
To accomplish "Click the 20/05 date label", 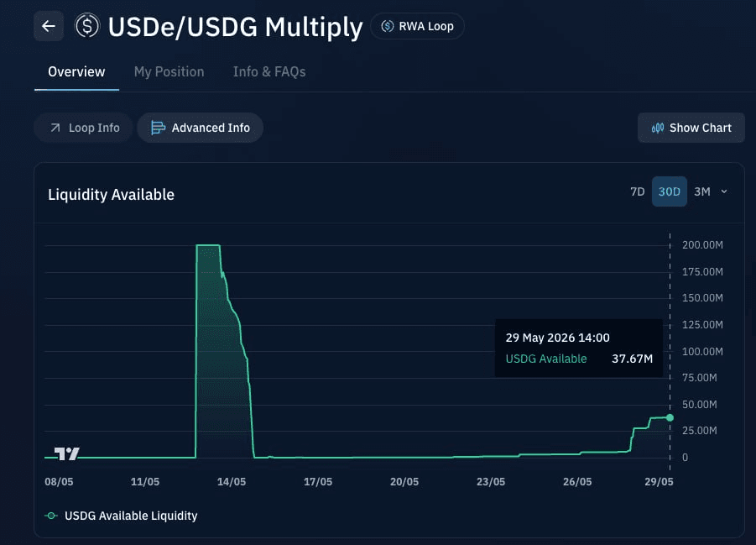I will tap(404, 482).
